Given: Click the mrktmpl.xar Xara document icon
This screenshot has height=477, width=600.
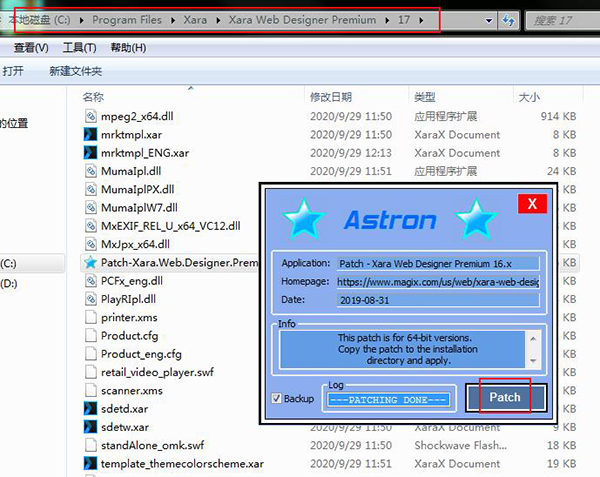Looking at the screenshot, I should [x=90, y=134].
